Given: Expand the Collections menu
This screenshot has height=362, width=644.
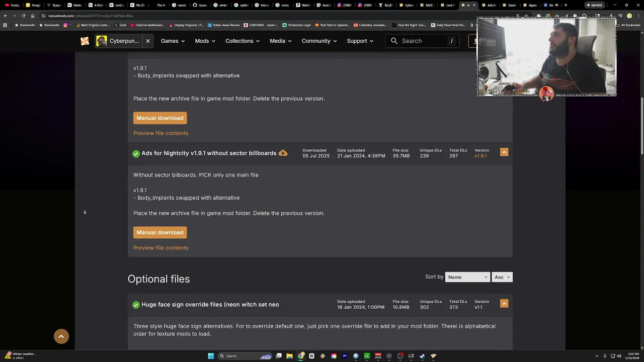Looking at the screenshot, I should (243, 41).
